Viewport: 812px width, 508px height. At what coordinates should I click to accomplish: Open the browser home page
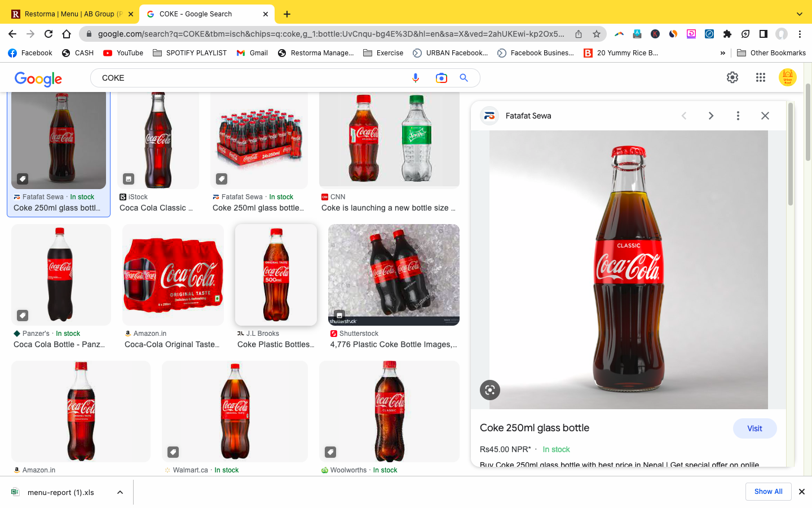(67, 34)
